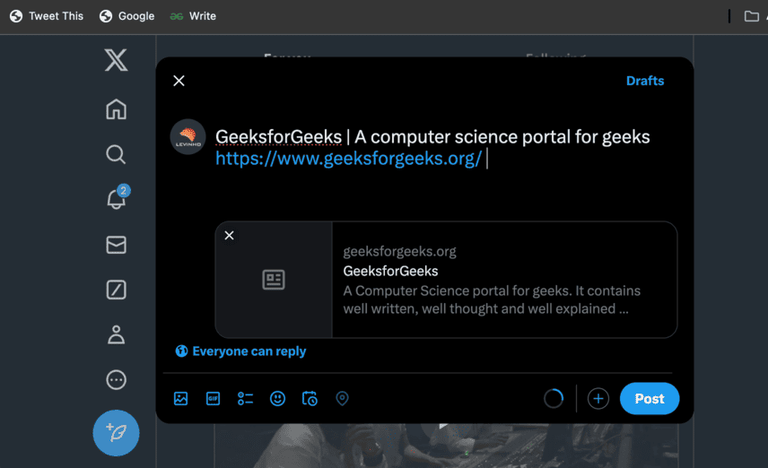Click the card description about Computer Science portal
768x468 pixels.
491,300
